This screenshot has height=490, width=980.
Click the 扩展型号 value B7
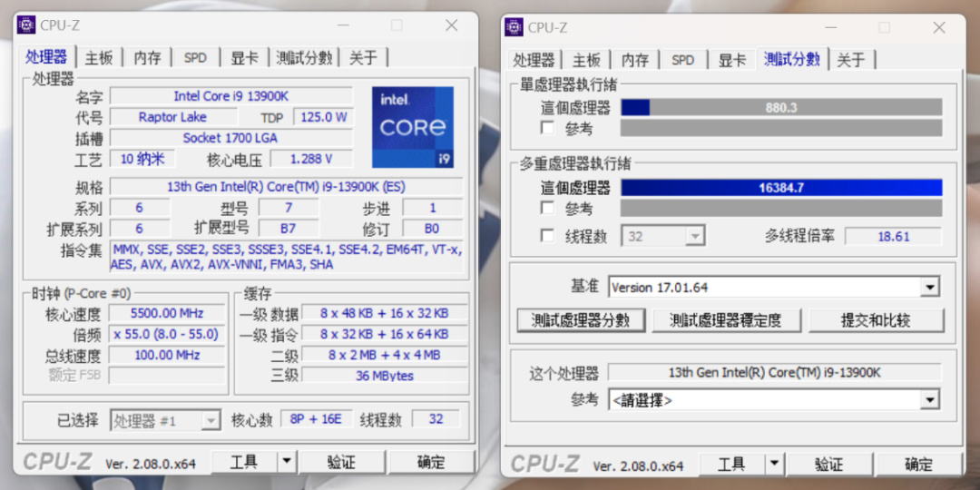tap(289, 228)
